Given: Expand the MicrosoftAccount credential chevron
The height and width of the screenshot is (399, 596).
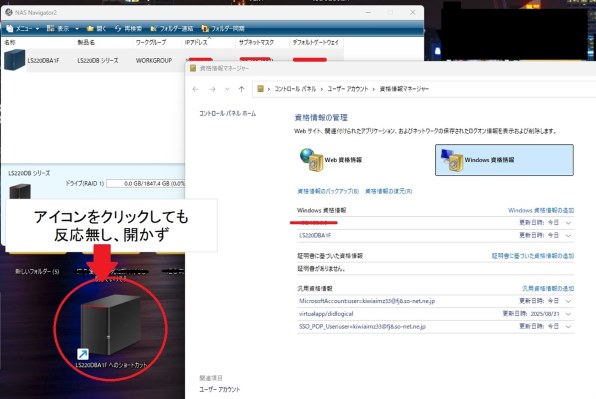Looking at the screenshot, I should [x=568, y=301].
